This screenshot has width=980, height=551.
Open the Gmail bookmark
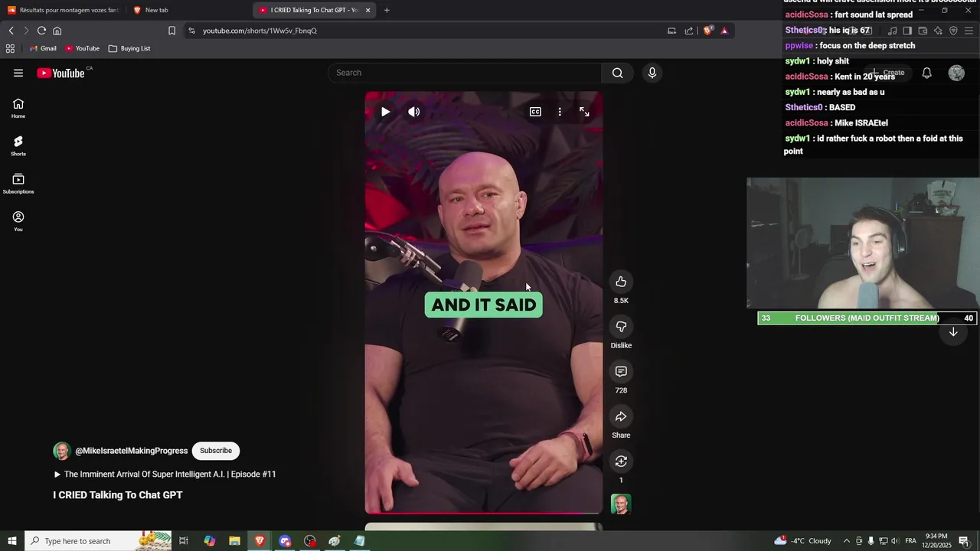(x=42, y=48)
